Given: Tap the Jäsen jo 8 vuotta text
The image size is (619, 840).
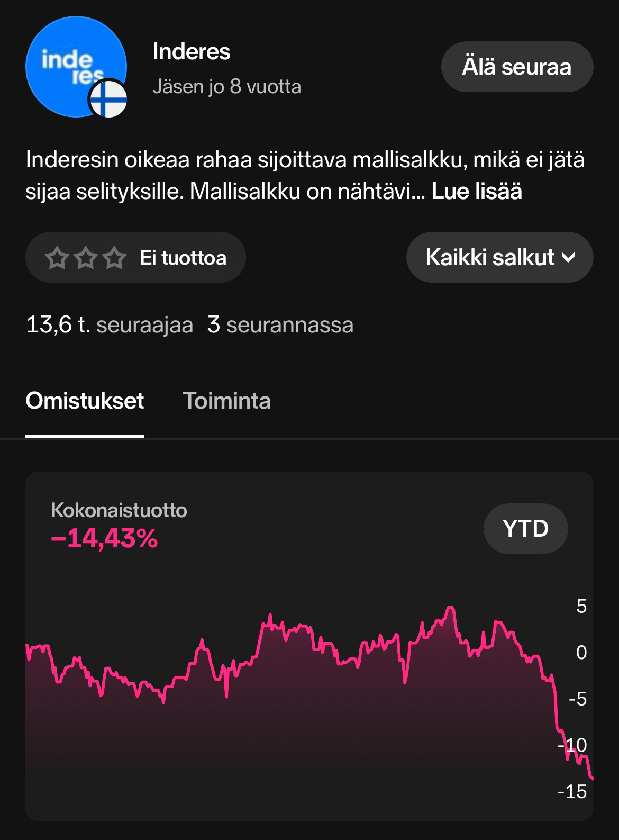Looking at the screenshot, I should click(x=226, y=86).
